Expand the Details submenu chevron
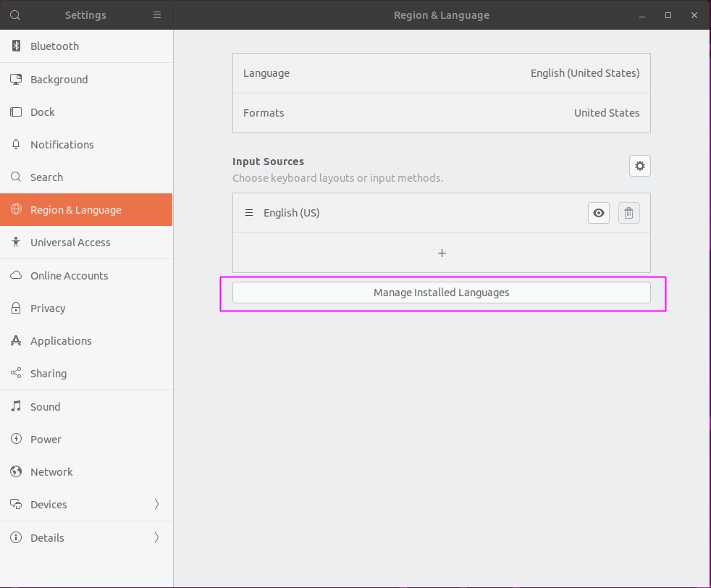 [x=156, y=537]
